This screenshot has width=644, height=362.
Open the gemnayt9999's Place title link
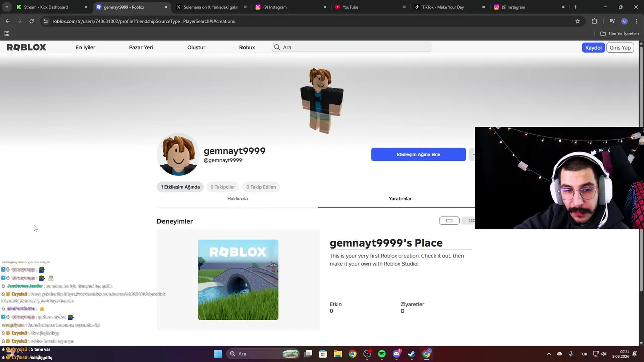pos(386,243)
